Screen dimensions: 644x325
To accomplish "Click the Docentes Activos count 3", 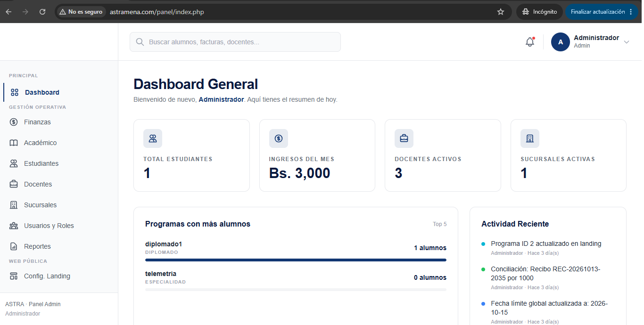I will point(398,173).
